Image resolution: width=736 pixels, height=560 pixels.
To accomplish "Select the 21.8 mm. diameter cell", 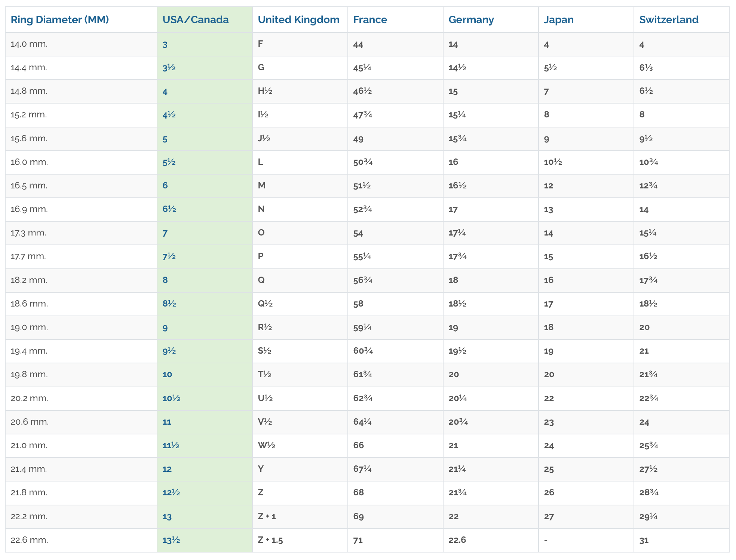I will pos(81,493).
